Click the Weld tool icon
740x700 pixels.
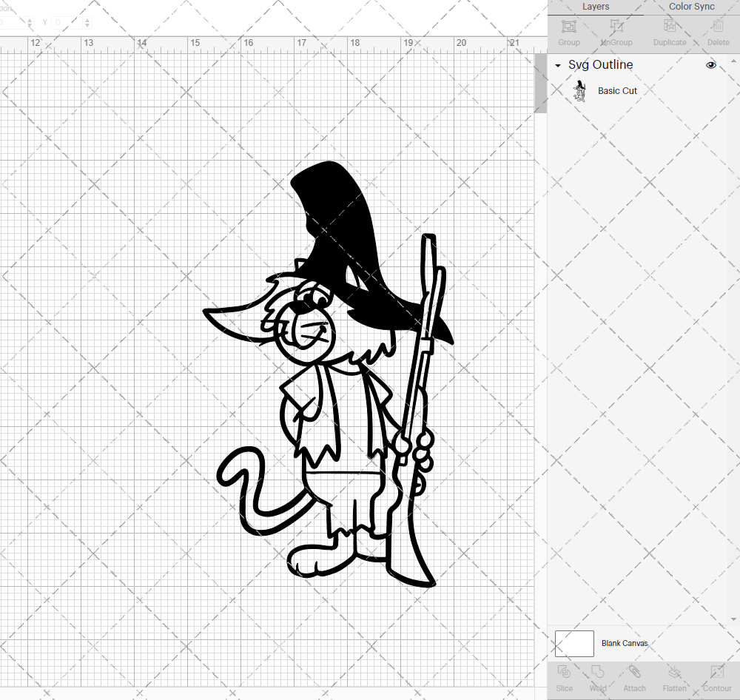pyautogui.click(x=597, y=676)
